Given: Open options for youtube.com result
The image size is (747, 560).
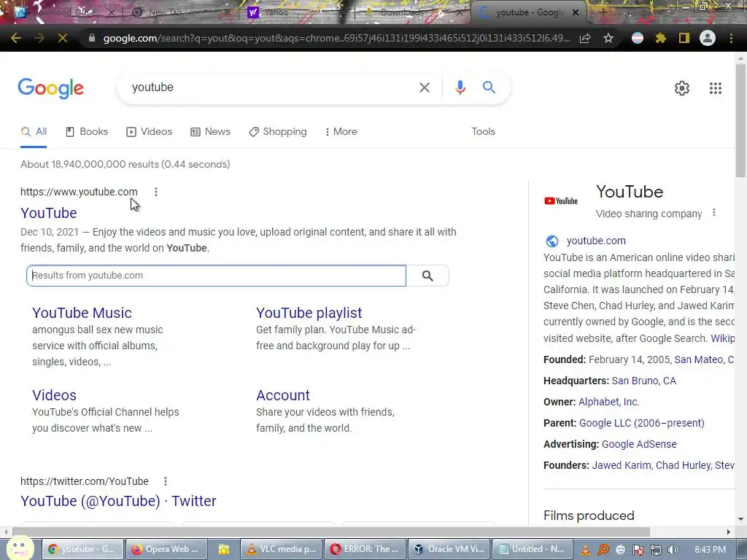Looking at the screenshot, I should tap(156, 192).
